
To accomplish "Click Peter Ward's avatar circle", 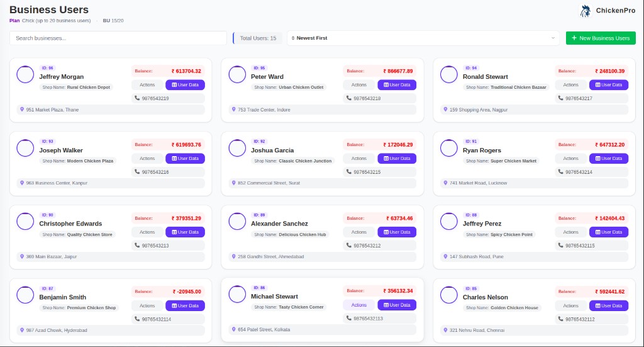I will (237, 74).
